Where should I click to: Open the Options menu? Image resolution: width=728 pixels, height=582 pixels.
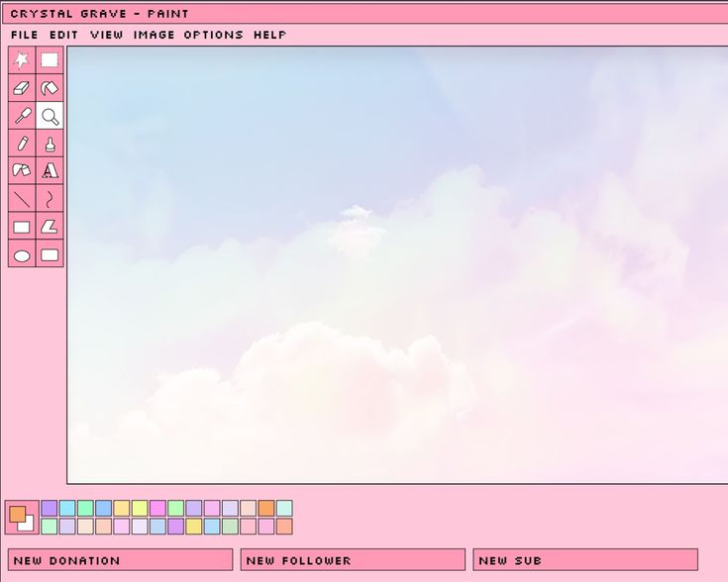(213, 35)
